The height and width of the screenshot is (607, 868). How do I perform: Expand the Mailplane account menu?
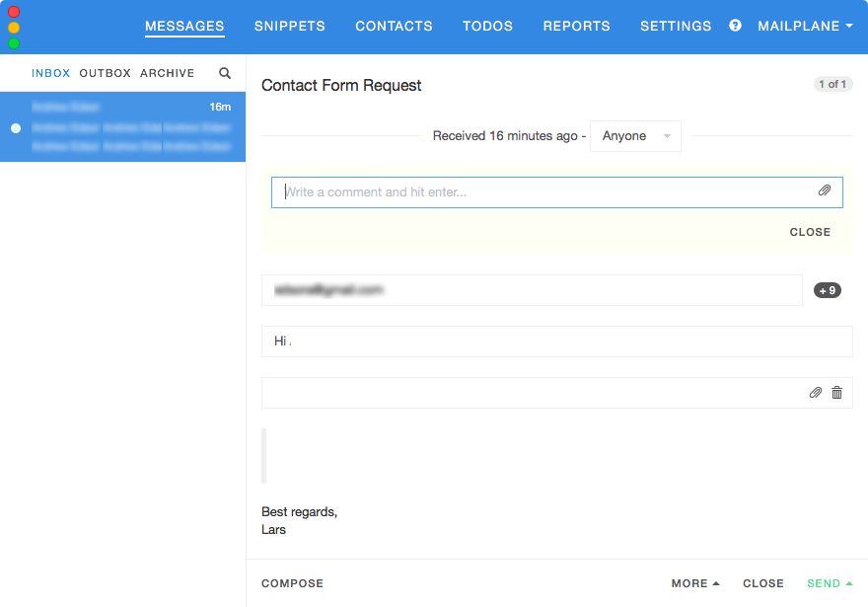point(805,27)
